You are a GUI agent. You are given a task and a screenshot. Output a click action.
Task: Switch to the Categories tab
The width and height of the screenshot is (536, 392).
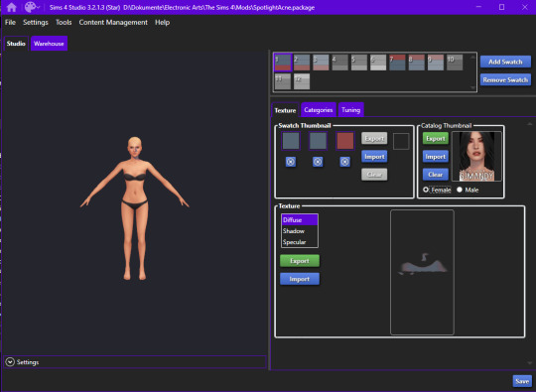(x=319, y=110)
